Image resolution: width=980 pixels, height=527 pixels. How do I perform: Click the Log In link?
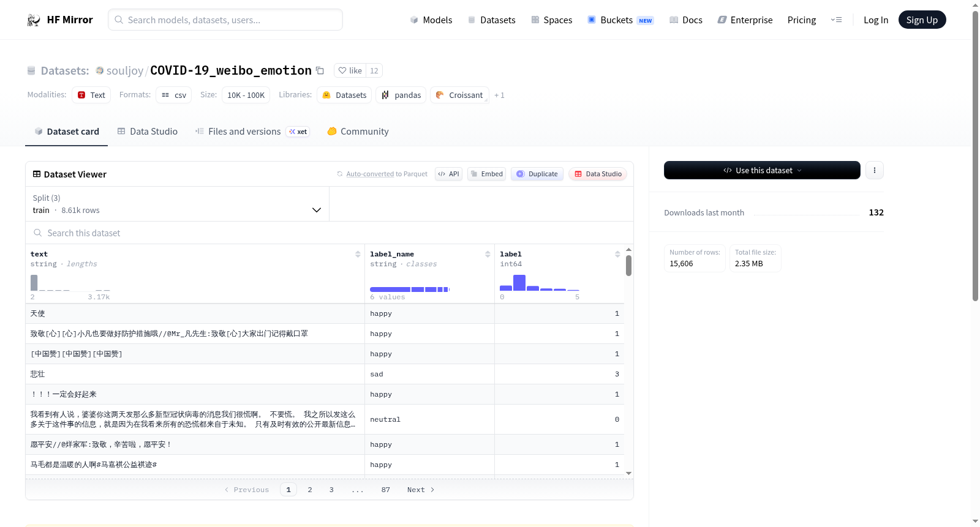pos(876,20)
